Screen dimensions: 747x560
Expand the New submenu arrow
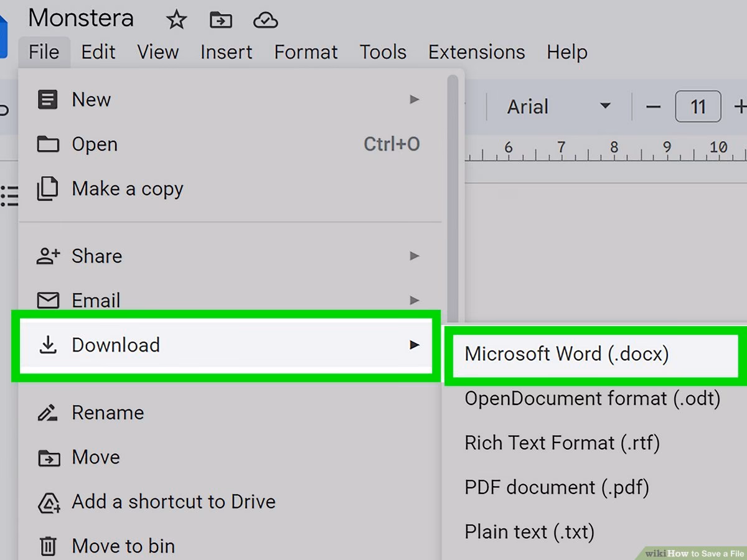[415, 100]
